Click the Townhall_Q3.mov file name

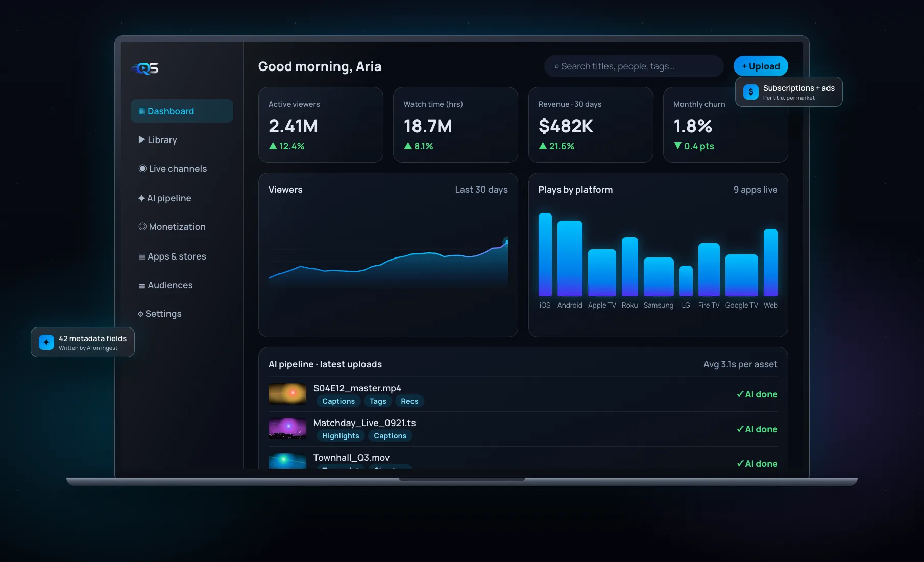pyautogui.click(x=351, y=458)
